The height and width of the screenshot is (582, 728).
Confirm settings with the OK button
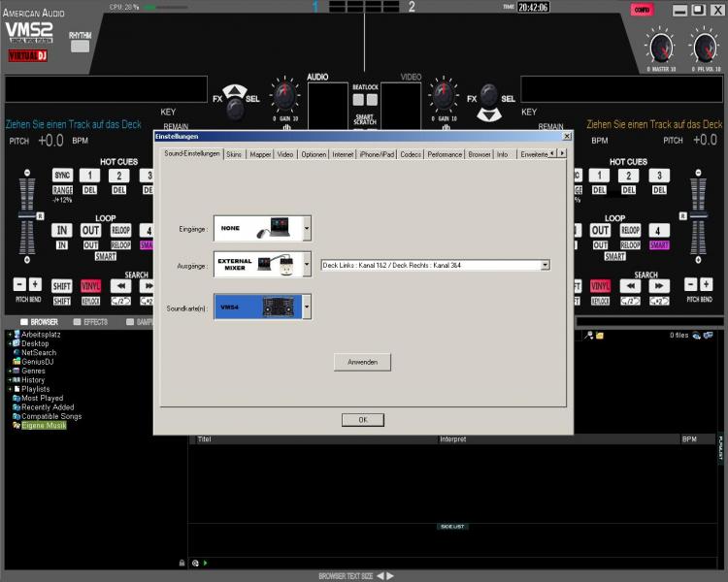coord(363,420)
